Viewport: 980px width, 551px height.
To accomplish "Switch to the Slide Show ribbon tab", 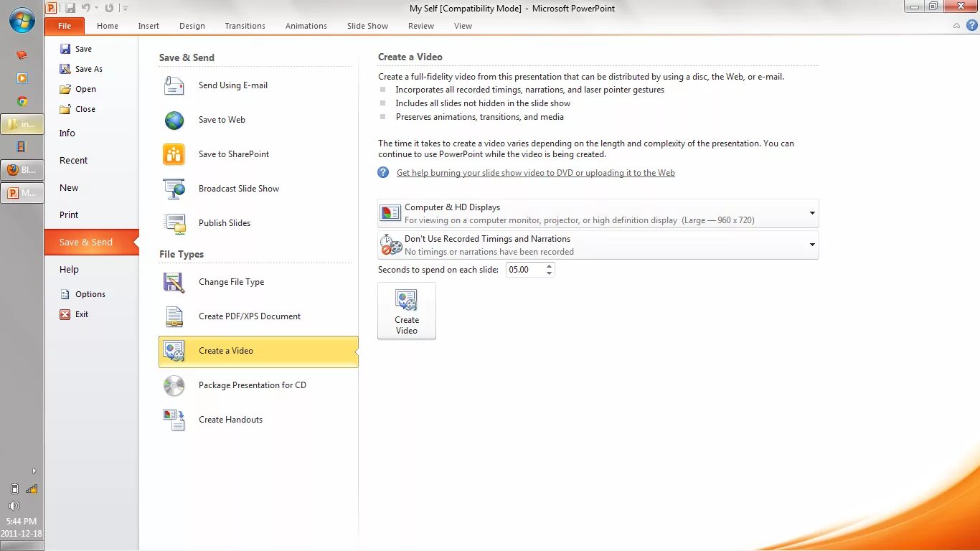I will click(367, 26).
